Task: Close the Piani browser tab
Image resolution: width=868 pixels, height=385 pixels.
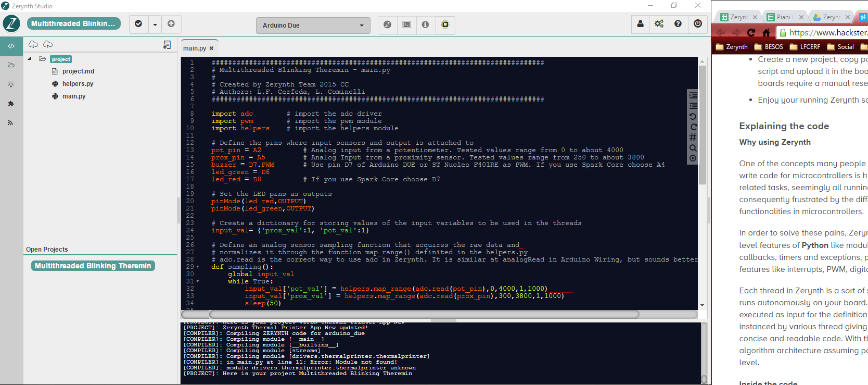Action: click(801, 17)
